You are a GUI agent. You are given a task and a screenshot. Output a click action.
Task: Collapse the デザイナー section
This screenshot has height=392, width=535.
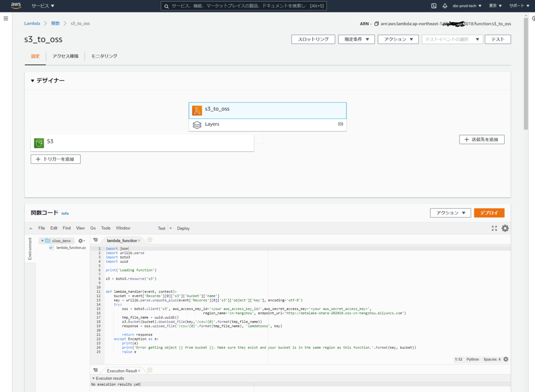pyautogui.click(x=32, y=81)
